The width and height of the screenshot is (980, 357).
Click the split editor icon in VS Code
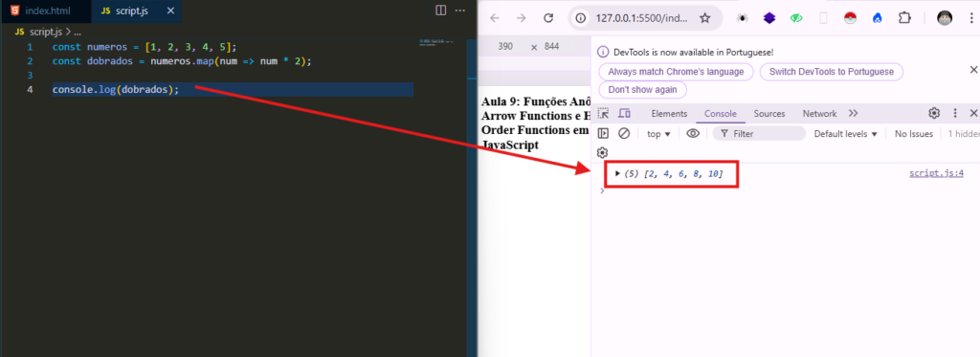click(440, 11)
